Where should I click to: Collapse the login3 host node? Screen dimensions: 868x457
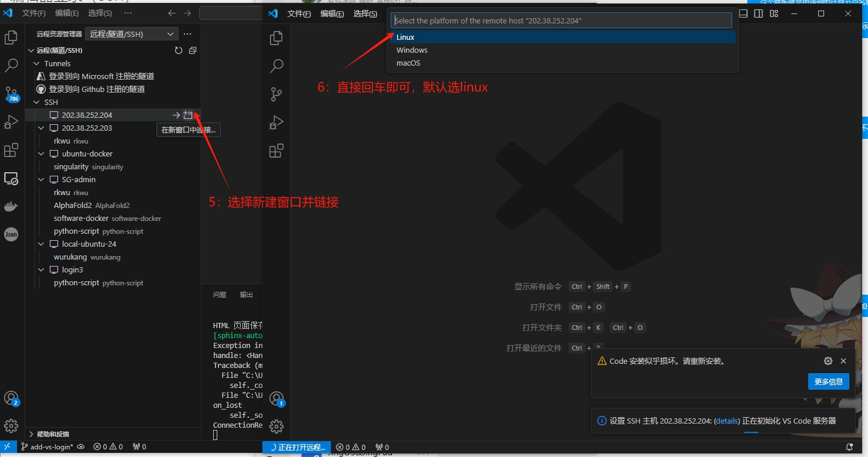[41, 270]
